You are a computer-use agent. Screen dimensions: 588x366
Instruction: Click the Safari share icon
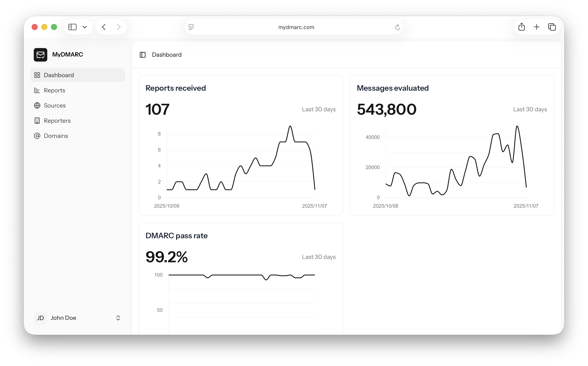coord(521,27)
